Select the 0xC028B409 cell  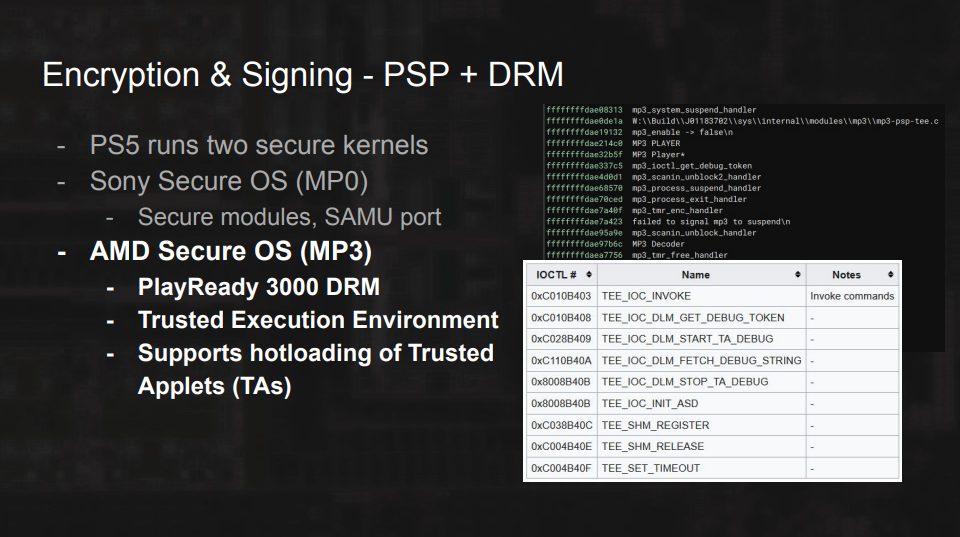tap(562, 339)
